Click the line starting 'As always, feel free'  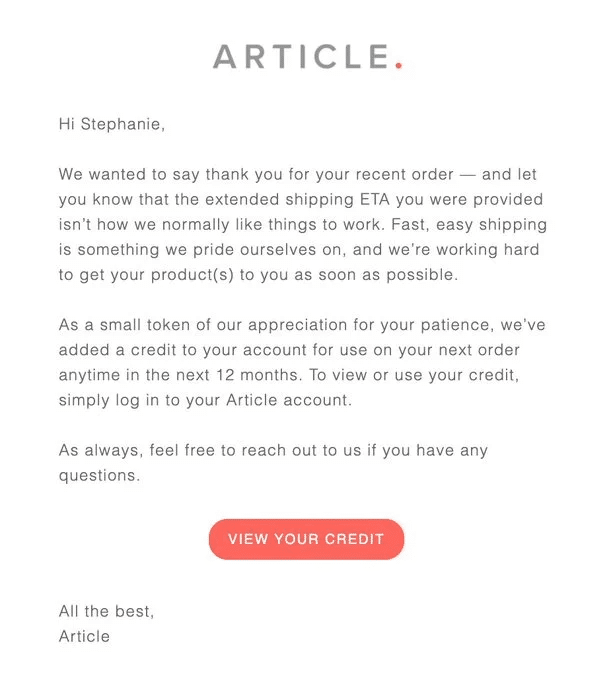[x=274, y=451]
